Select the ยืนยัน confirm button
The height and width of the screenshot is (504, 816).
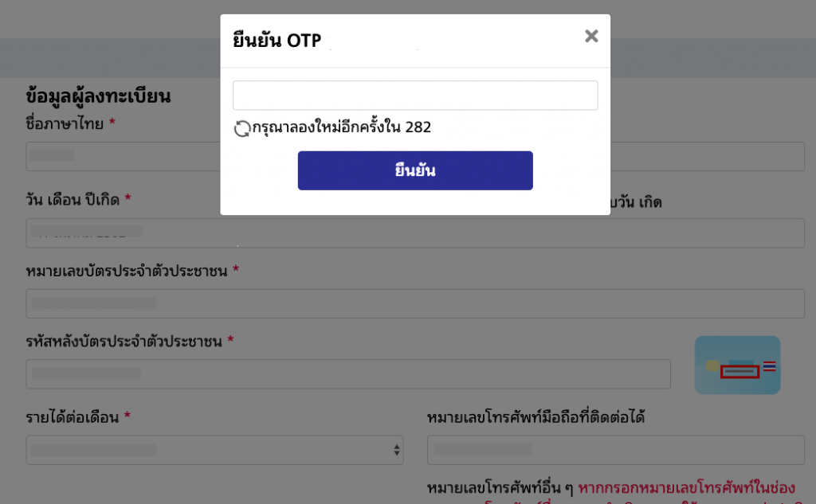pyautogui.click(x=414, y=170)
